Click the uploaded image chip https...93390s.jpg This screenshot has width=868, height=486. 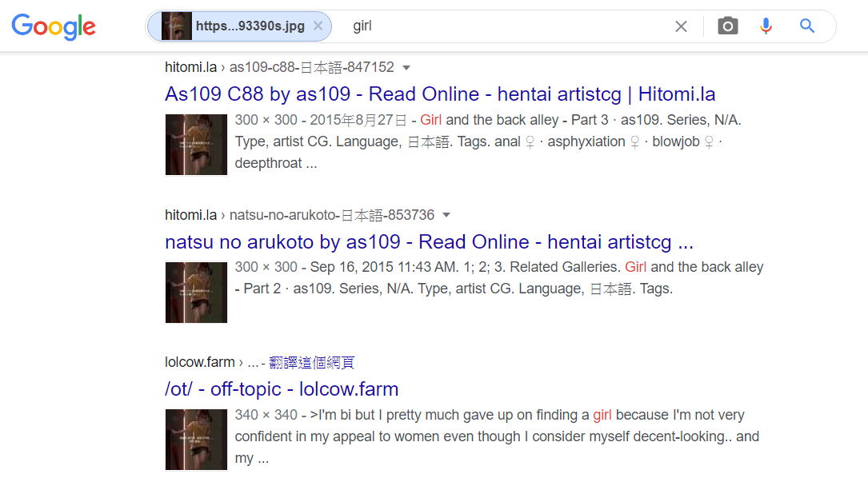point(239,26)
